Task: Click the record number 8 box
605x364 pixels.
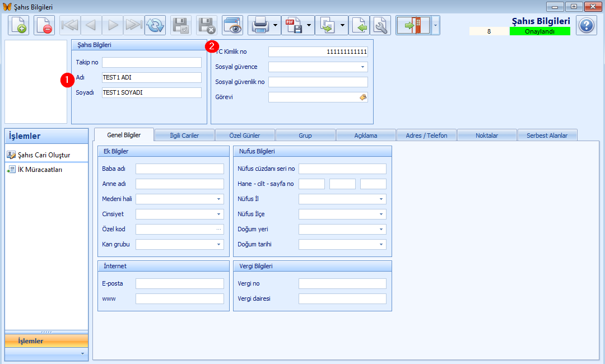Action: click(x=489, y=31)
